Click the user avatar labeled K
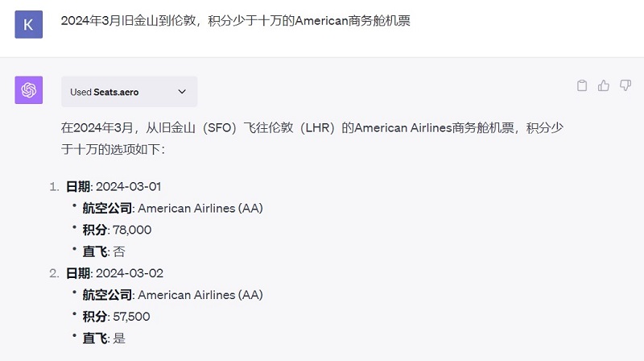 [29, 25]
